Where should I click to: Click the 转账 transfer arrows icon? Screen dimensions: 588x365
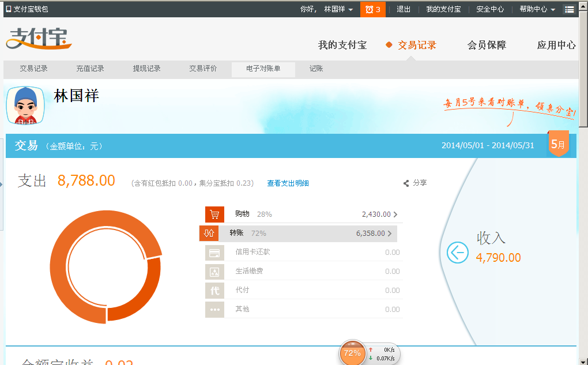[x=209, y=234]
